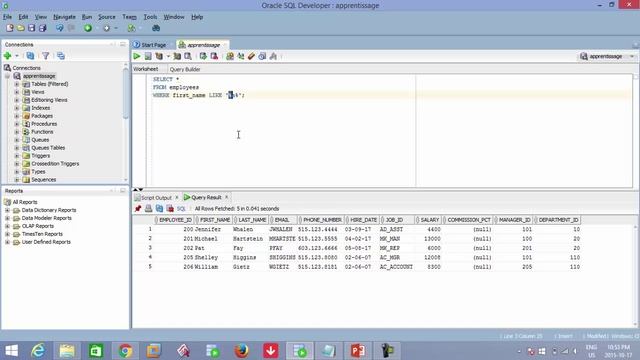Select the Functions tree item

pyautogui.click(x=42, y=132)
